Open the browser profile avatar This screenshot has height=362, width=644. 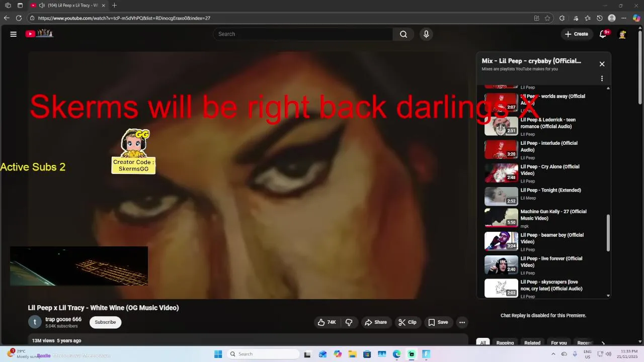(x=612, y=18)
